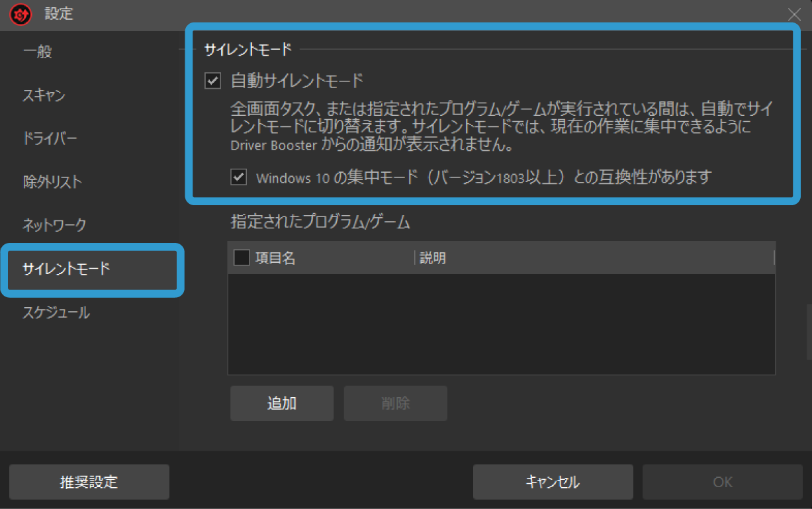Uncheck Windows 10 集中モード compatibility option
This screenshot has height=509, width=812.
tap(238, 177)
